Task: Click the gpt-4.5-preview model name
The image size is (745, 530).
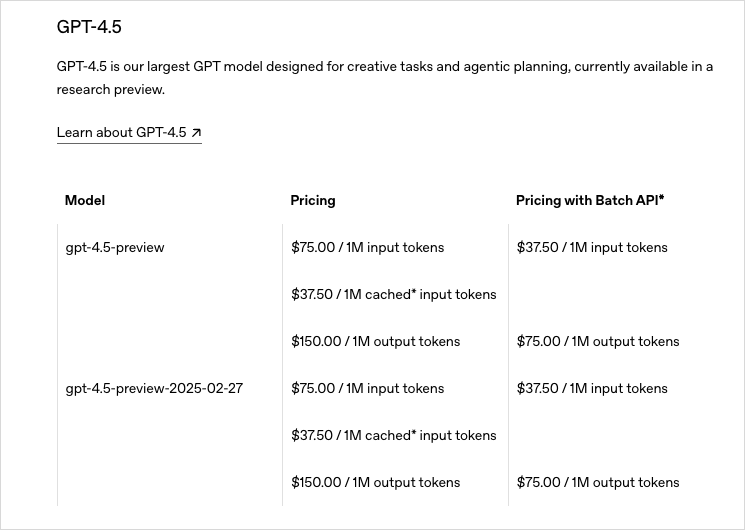Action: [x=115, y=248]
